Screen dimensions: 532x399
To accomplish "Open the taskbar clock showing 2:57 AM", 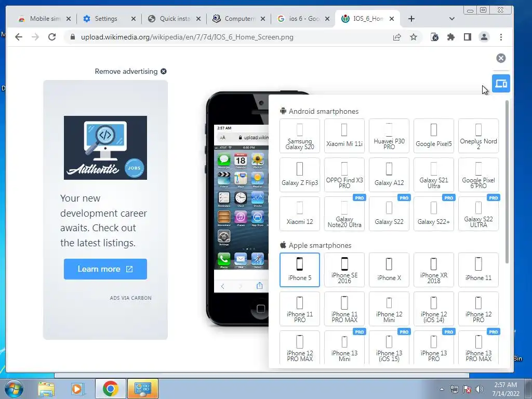I will point(506,389).
